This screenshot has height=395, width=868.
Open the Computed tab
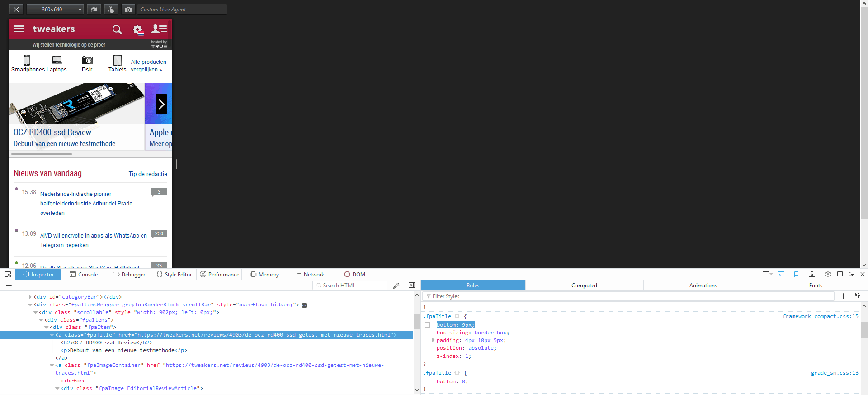pyautogui.click(x=584, y=286)
